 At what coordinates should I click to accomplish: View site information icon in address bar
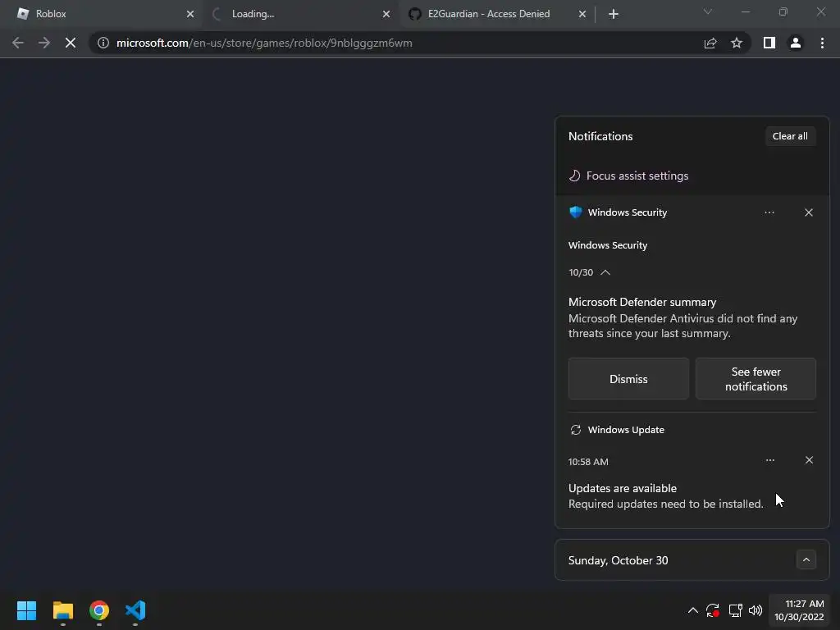pos(103,43)
